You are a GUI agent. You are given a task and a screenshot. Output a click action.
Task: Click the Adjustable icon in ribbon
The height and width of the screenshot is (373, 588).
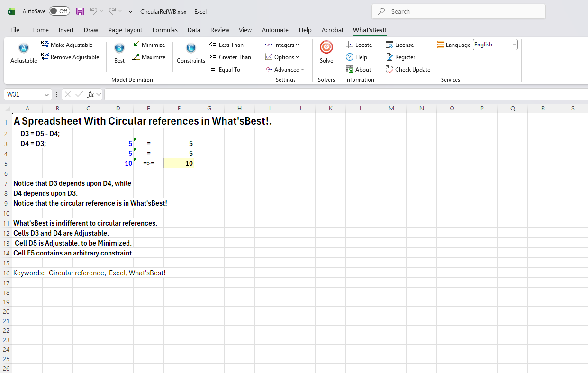click(24, 49)
